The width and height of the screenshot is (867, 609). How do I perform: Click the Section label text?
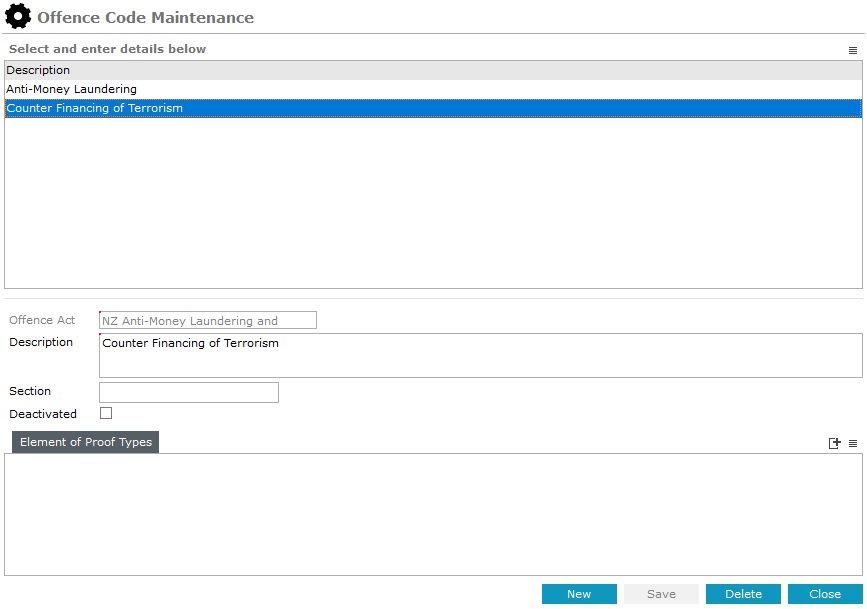tap(30, 391)
